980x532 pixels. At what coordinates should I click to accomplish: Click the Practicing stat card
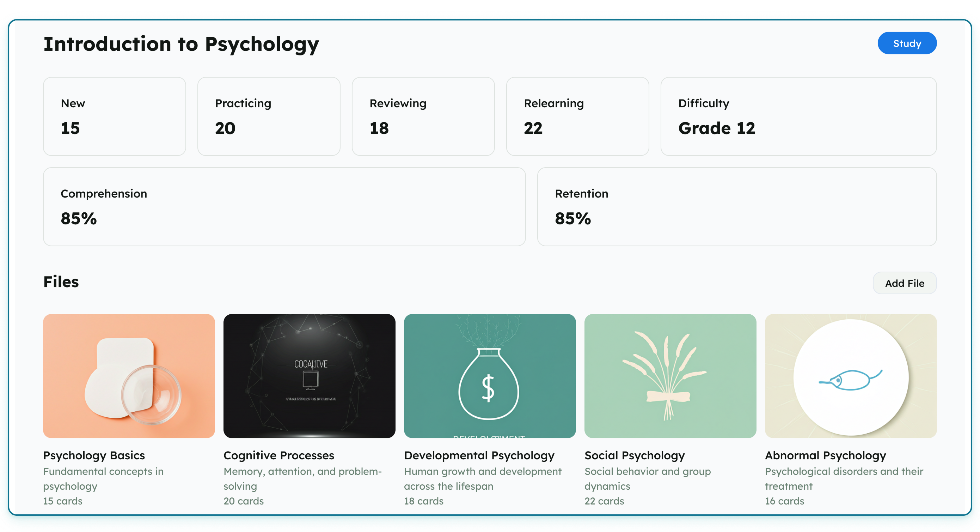click(269, 116)
